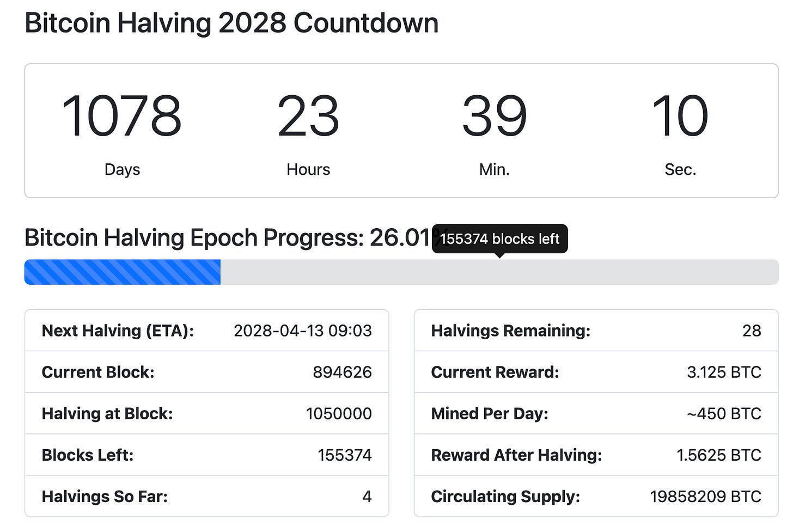Click the "155374 blocks left" tooltip
The image size is (793, 532).
499,239
